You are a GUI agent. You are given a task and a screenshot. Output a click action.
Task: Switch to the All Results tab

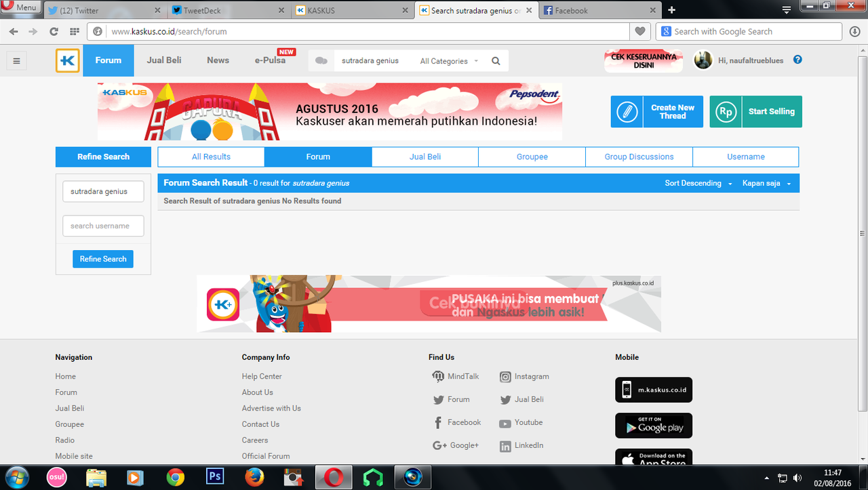[211, 157]
